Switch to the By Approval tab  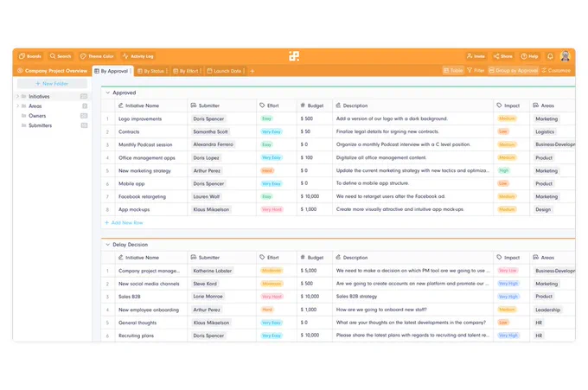[x=111, y=71]
